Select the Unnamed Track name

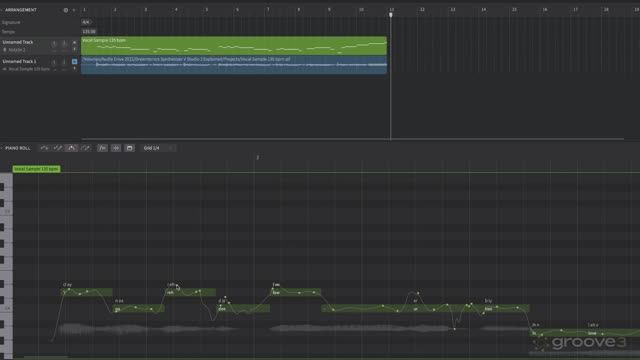[18, 42]
